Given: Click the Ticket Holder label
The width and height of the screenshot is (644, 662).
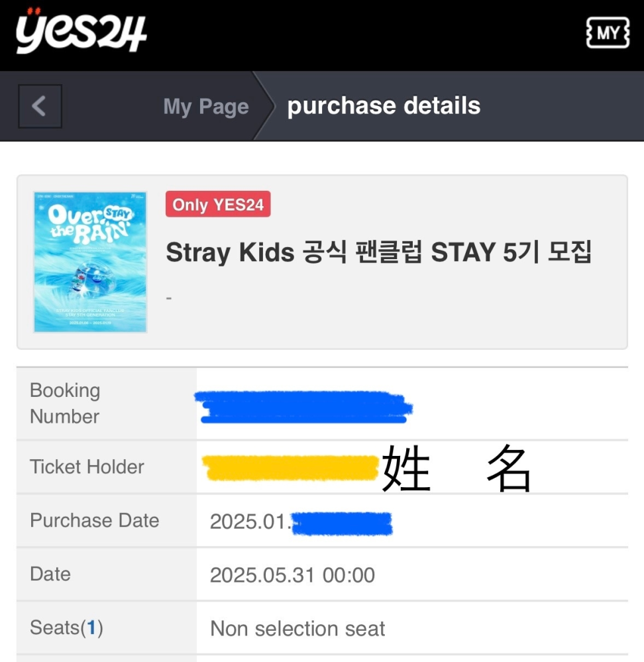Looking at the screenshot, I should pyautogui.click(x=87, y=467).
